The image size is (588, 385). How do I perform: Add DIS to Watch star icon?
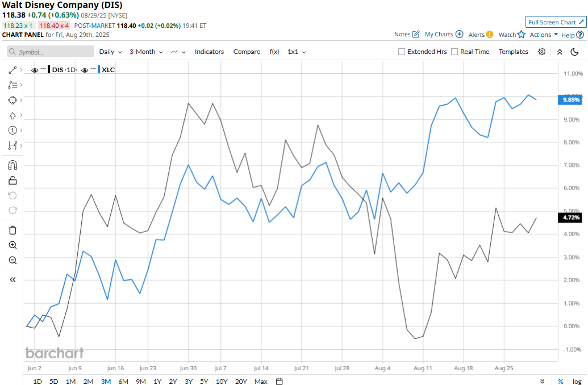pyautogui.click(x=522, y=35)
